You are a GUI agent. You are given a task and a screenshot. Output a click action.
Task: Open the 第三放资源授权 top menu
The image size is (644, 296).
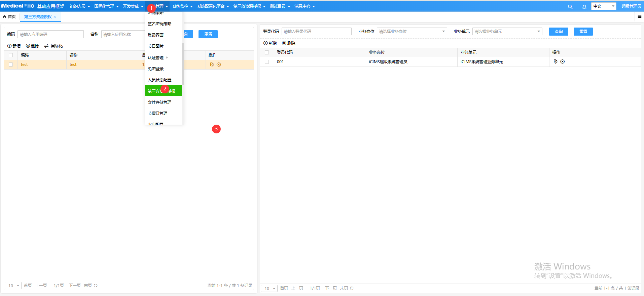pos(249,6)
